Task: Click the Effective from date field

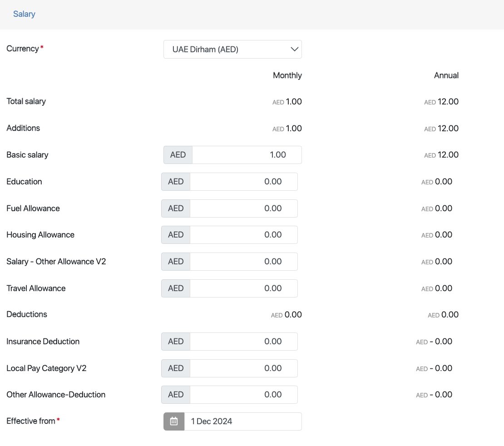Action: [x=242, y=421]
